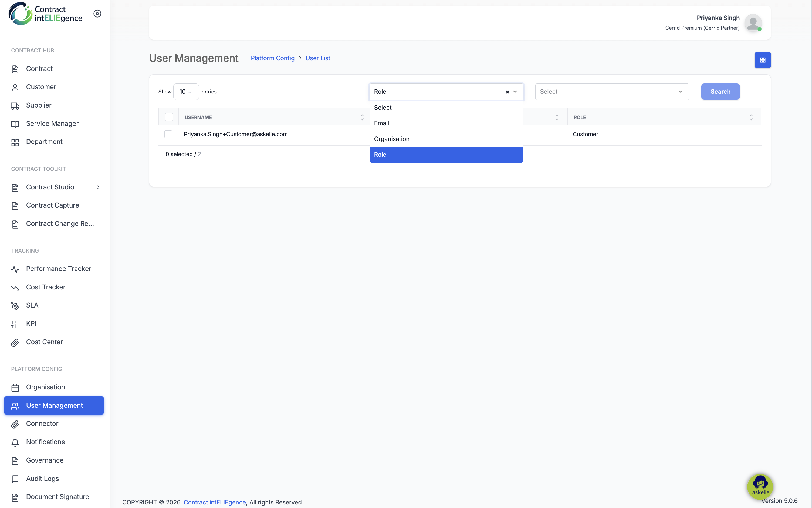
Task: Toggle the sidebar pin circle icon
Action: click(97, 14)
